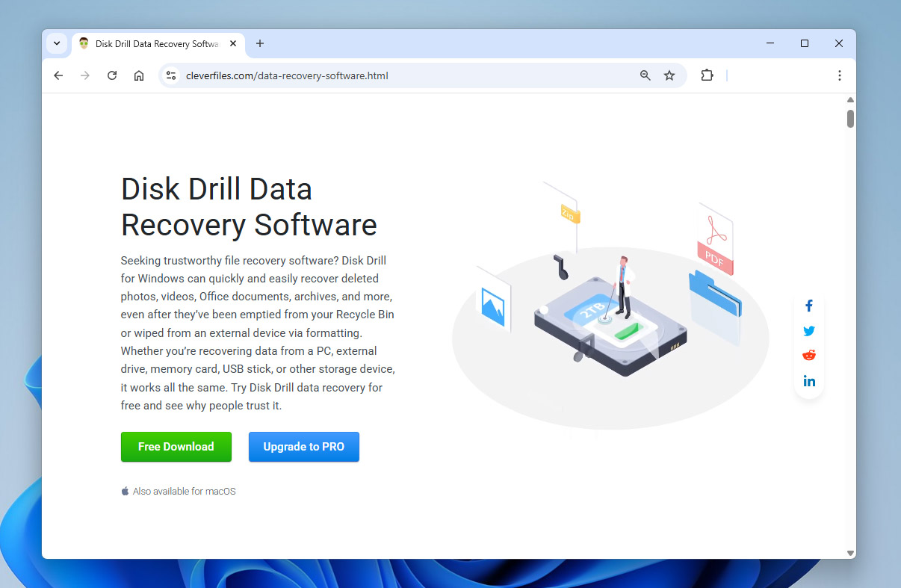Image resolution: width=901 pixels, height=588 pixels.
Task: Click the scrollbar down arrow
Action: pyautogui.click(x=850, y=553)
